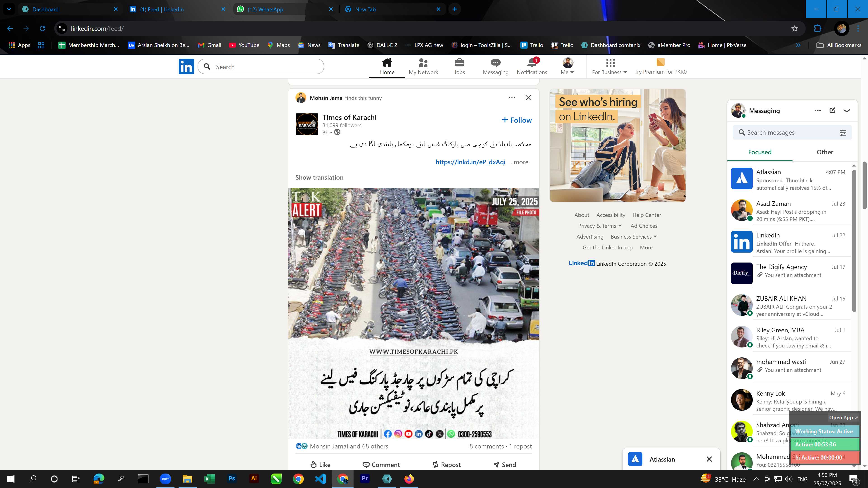Image resolution: width=868 pixels, height=488 pixels.
Task: Click inside LinkedIn search box
Action: click(261, 67)
